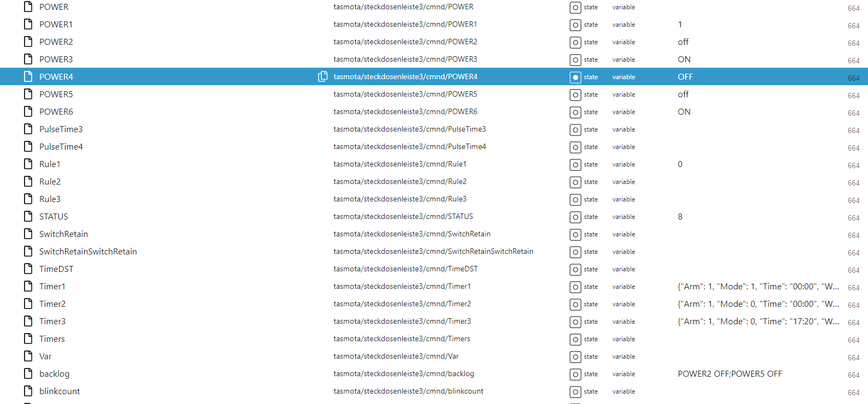Select the PulseTime4 object name
The height and width of the screenshot is (404, 868).
[61, 146]
